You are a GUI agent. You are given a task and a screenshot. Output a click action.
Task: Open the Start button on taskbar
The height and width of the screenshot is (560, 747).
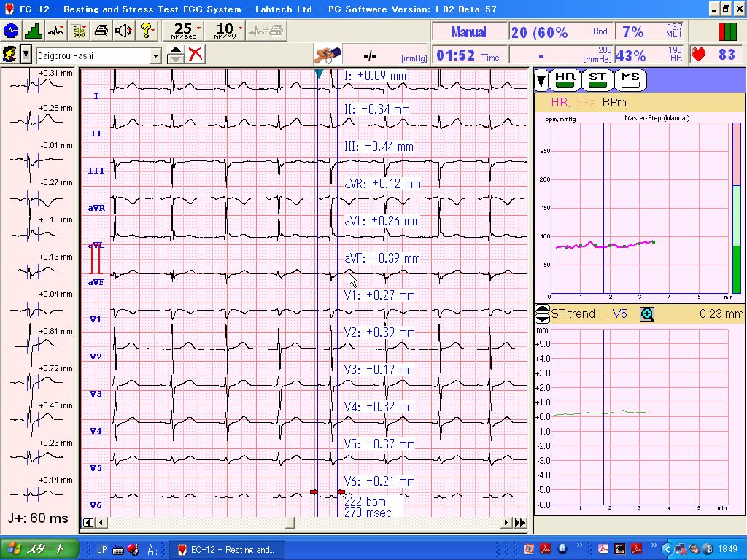[x=39, y=549]
